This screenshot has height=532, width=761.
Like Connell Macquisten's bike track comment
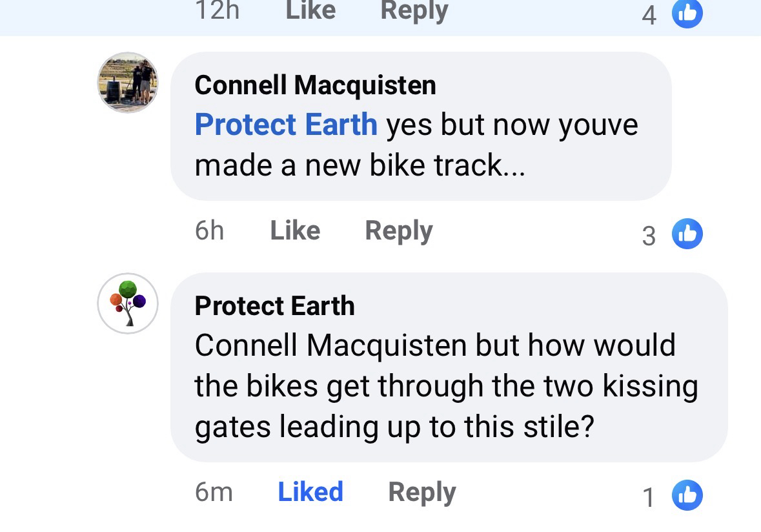click(x=295, y=230)
